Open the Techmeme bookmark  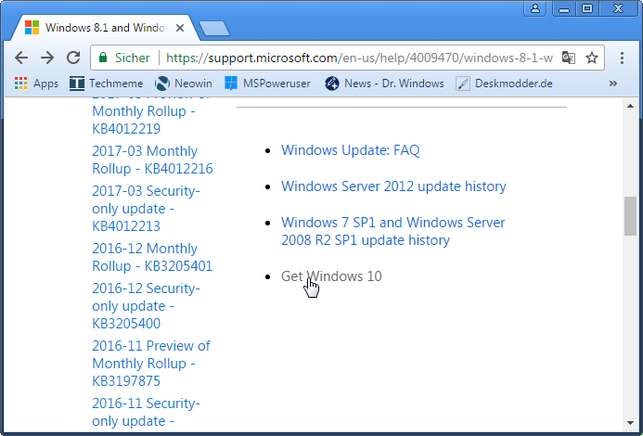[106, 84]
